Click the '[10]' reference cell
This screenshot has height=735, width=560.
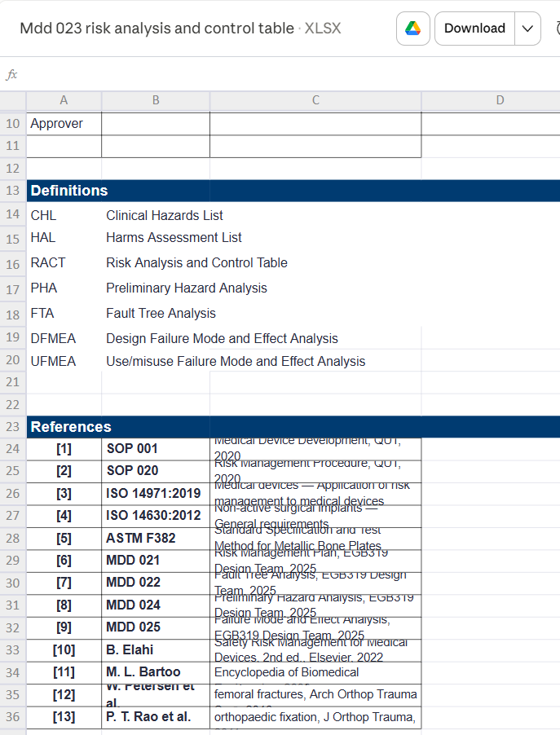(64, 650)
